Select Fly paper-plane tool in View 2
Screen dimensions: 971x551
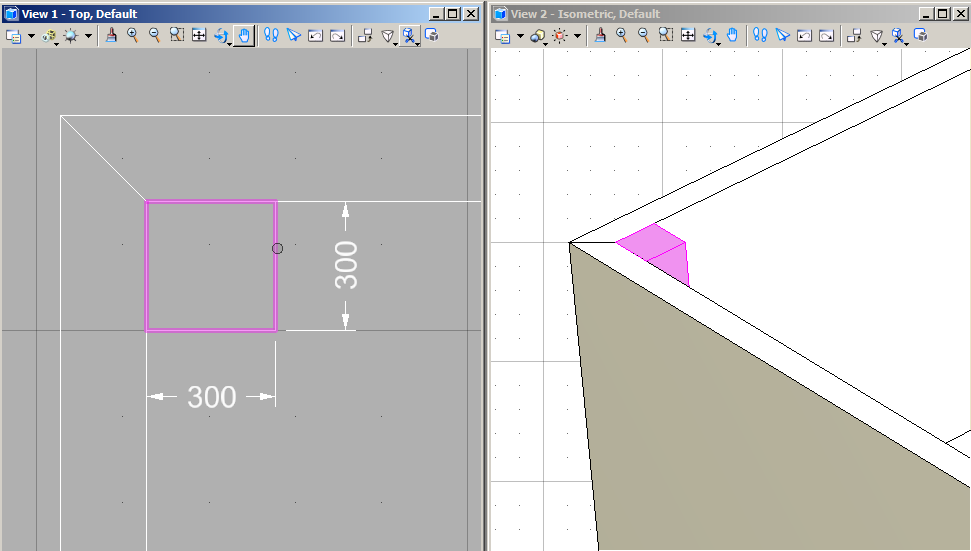point(783,35)
